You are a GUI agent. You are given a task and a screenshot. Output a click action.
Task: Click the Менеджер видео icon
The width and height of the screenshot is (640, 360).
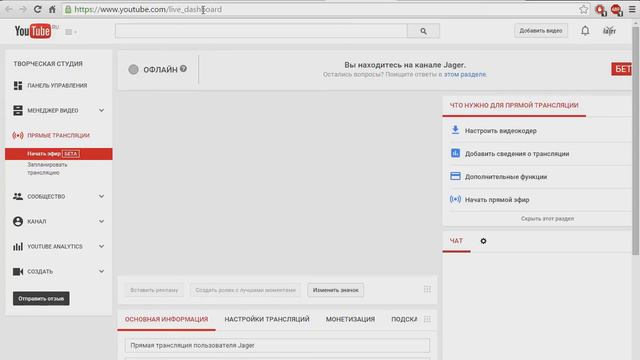pos(18,110)
